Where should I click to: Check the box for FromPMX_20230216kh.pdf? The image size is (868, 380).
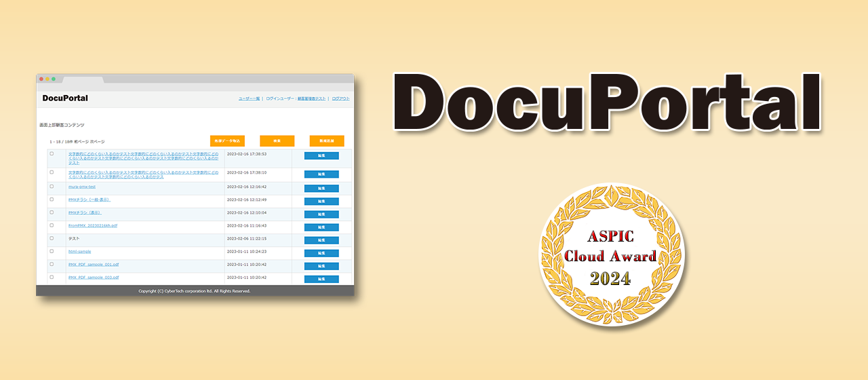pos(52,225)
